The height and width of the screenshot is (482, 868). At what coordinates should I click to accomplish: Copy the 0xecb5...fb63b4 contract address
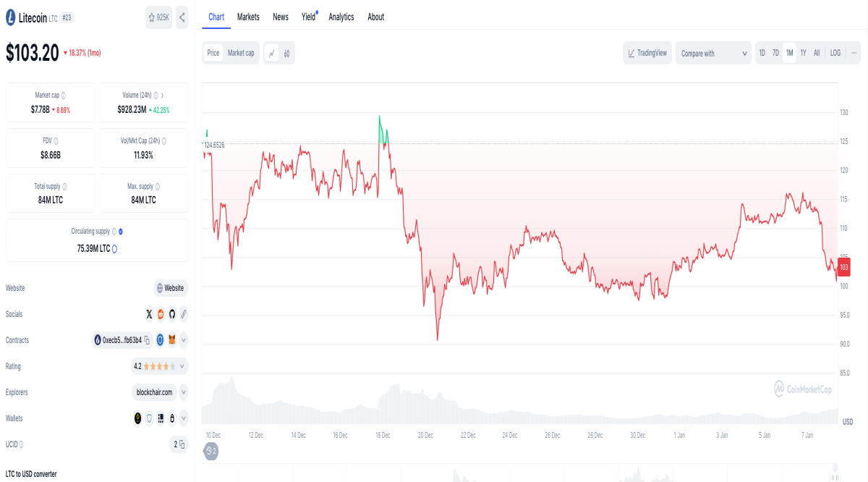coord(147,340)
